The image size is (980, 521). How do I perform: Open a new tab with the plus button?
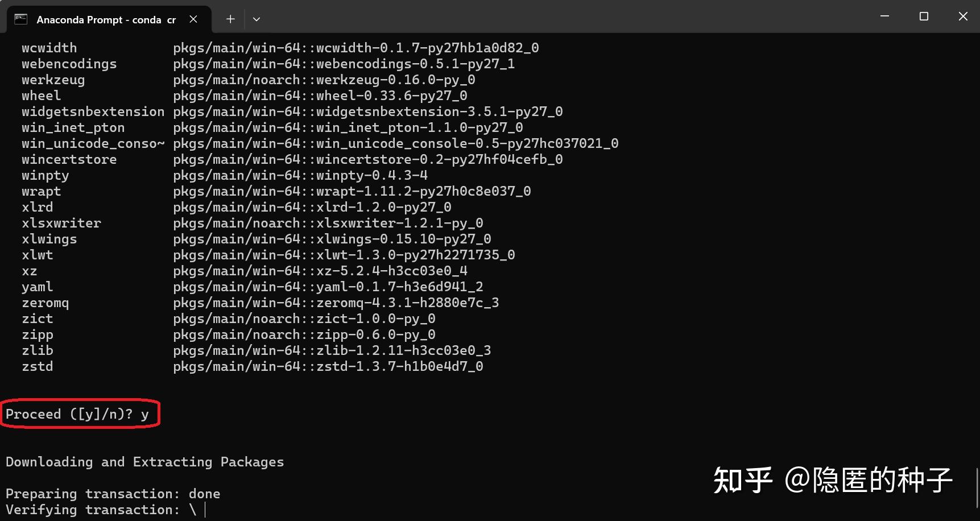[x=230, y=19]
